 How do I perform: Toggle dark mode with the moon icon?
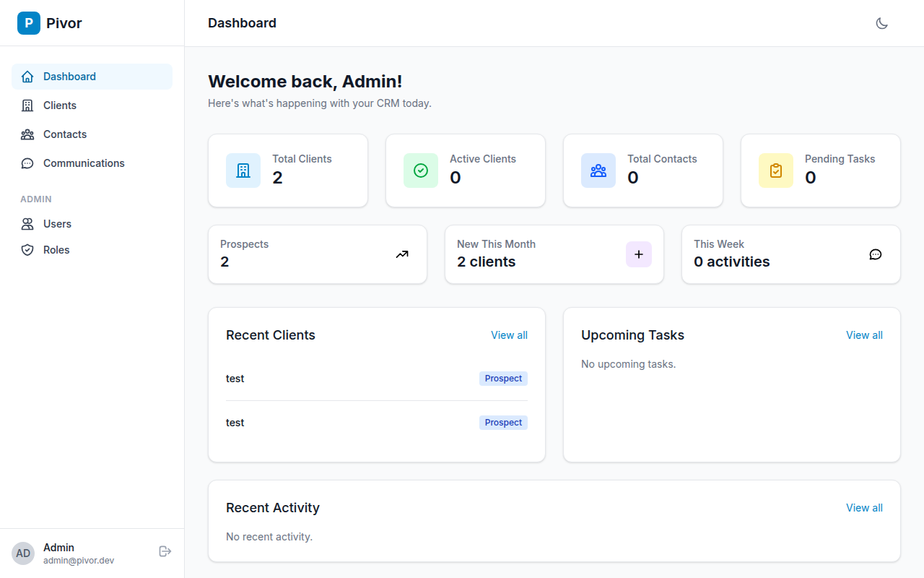pyautogui.click(x=881, y=22)
